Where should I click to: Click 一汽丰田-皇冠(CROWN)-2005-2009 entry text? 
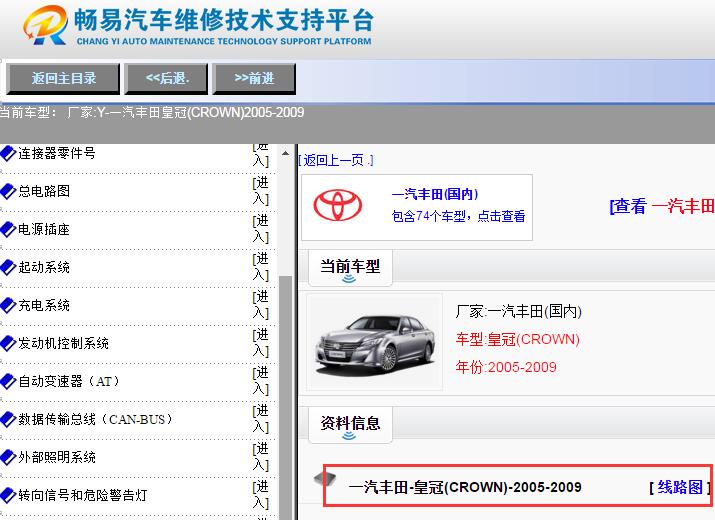[465, 487]
